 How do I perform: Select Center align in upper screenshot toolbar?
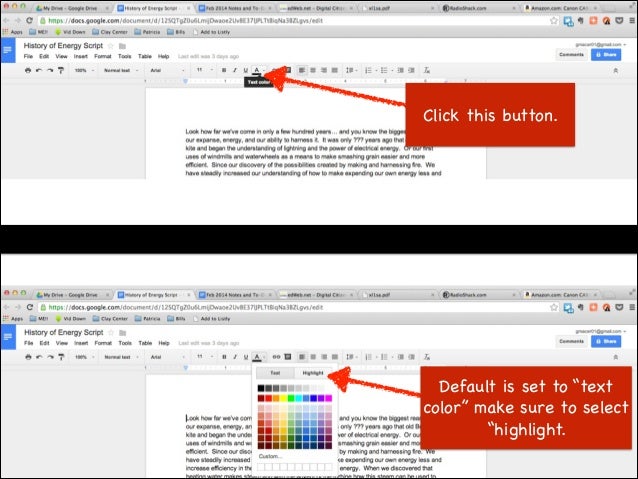pos(313,70)
